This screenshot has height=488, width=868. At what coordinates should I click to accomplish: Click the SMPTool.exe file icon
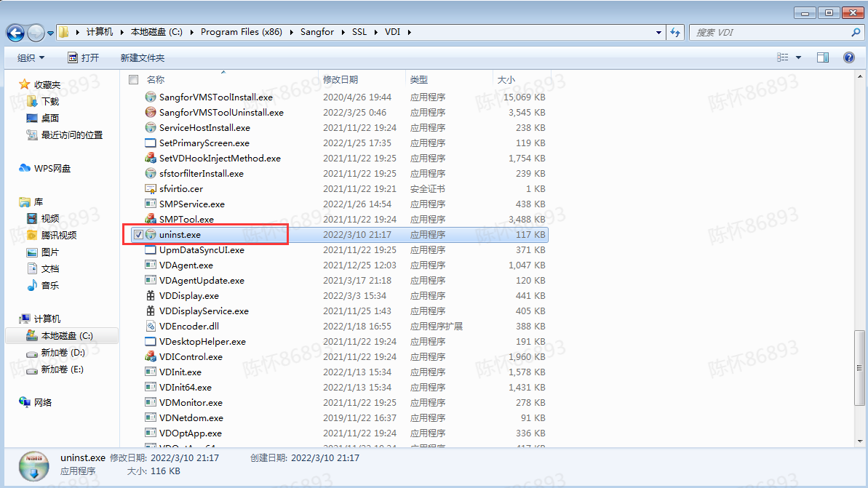151,219
